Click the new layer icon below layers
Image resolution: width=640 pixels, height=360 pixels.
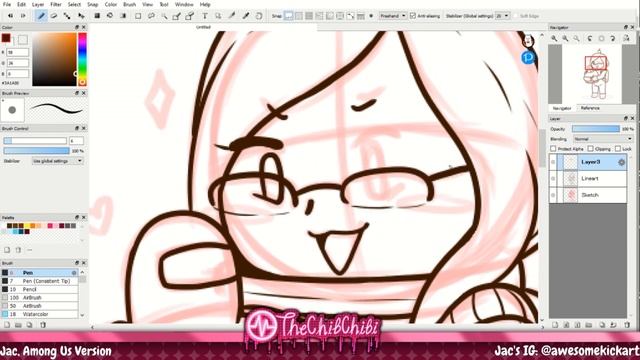pyautogui.click(x=555, y=325)
